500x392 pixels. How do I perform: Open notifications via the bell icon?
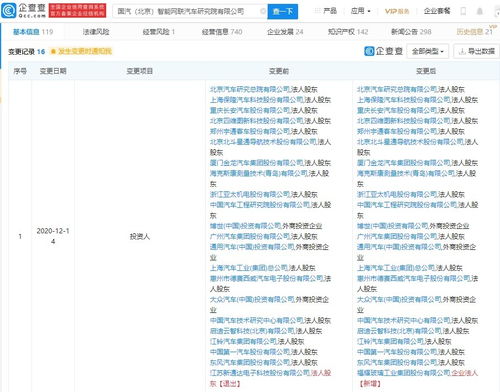coord(480,11)
